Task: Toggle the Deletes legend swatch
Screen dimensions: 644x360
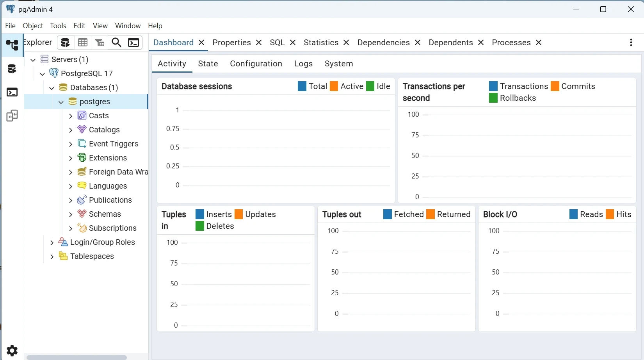Action: pyautogui.click(x=200, y=226)
